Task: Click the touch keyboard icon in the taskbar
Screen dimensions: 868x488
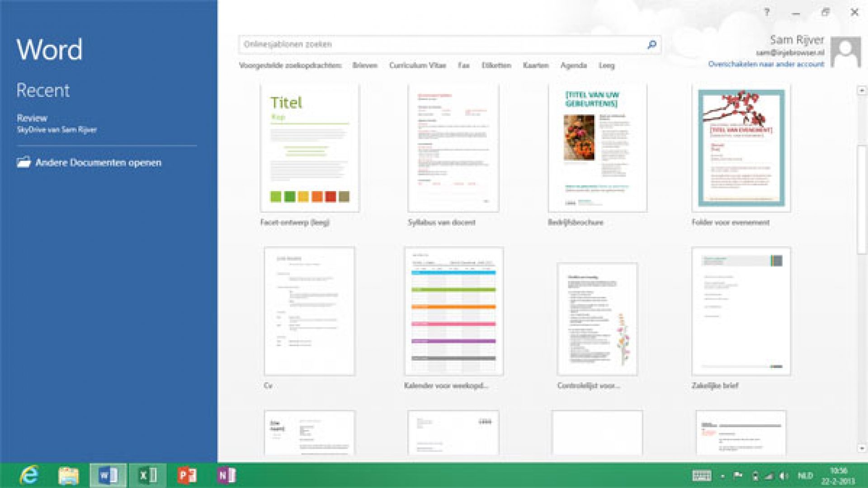Action: tap(703, 475)
